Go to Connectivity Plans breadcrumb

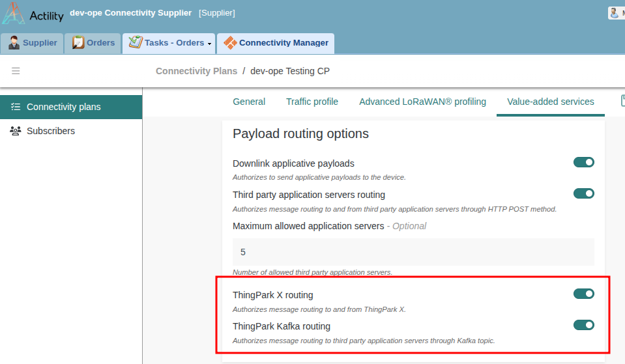[196, 71]
